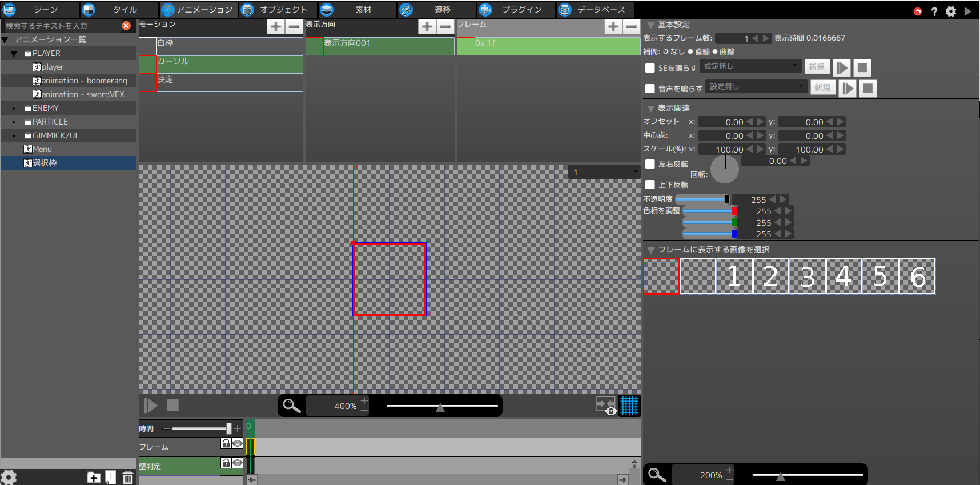Delete the selected animation with trash icon

pyautogui.click(x=128, y=478)
